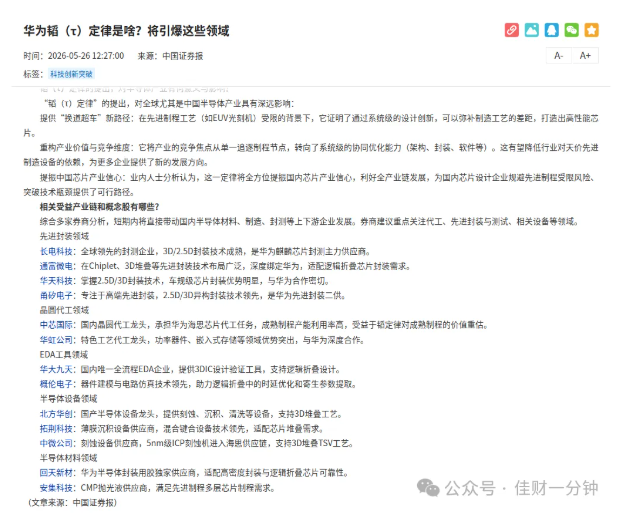
Task: Click the source text 中国证券报 in header
Action: (183, 56)
